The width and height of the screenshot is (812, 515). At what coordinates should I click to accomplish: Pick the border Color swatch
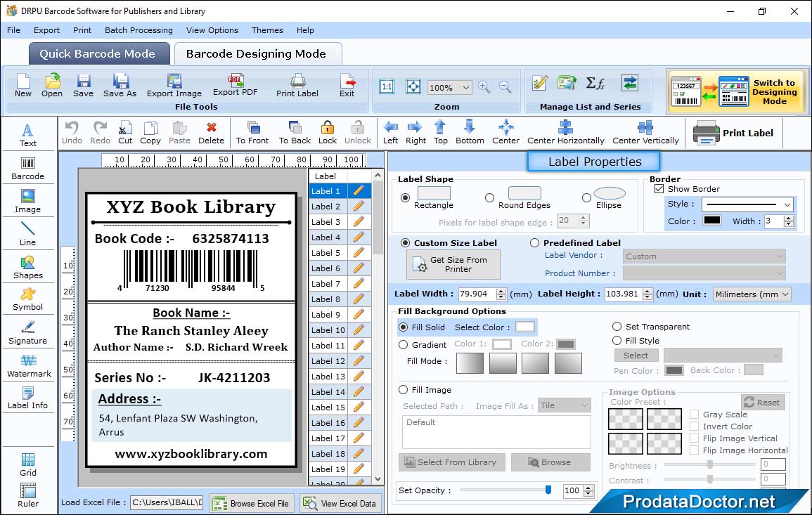(x=711, y=220)
